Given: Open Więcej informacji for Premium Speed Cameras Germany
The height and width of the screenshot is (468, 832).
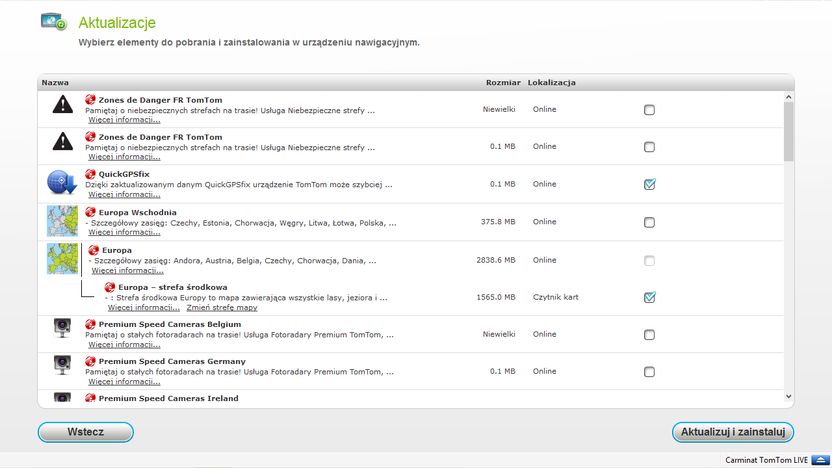Looking at the screenshot, I should point(124,382).
